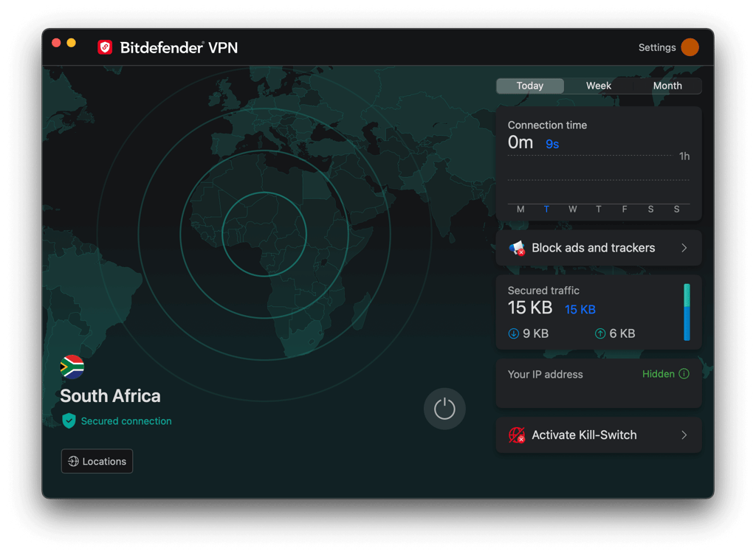Open the Settings link
Screen dimensions: 756x554
[656, 47]
